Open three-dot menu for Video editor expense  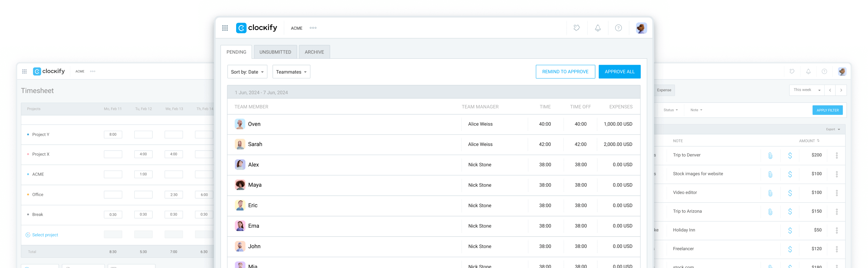point(836,193)
